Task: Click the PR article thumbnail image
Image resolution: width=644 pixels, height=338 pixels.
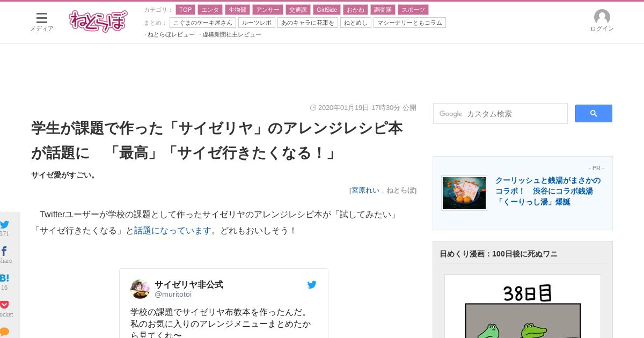Action: click(x=464, y=193)
